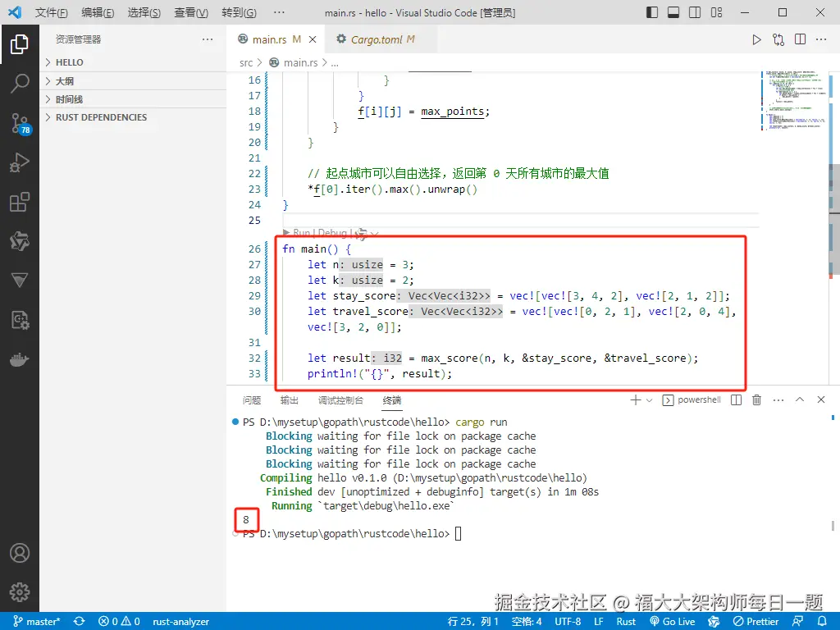Open the 文件(F) menu

coord(52,12)
